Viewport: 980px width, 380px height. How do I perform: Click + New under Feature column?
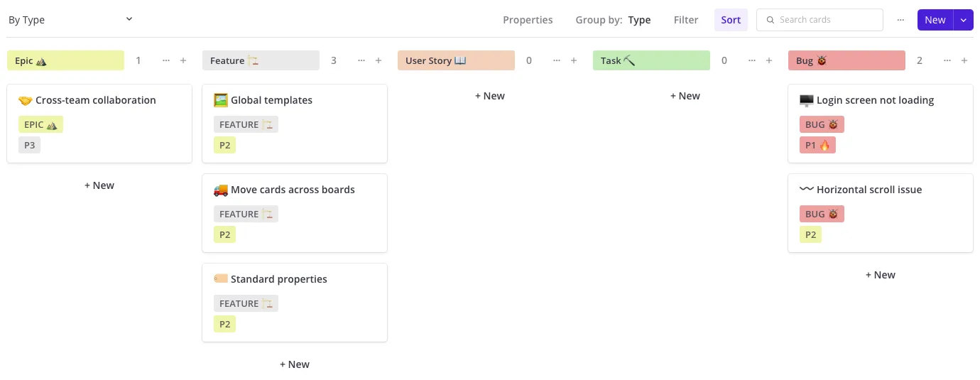click(x=295, y=364)
